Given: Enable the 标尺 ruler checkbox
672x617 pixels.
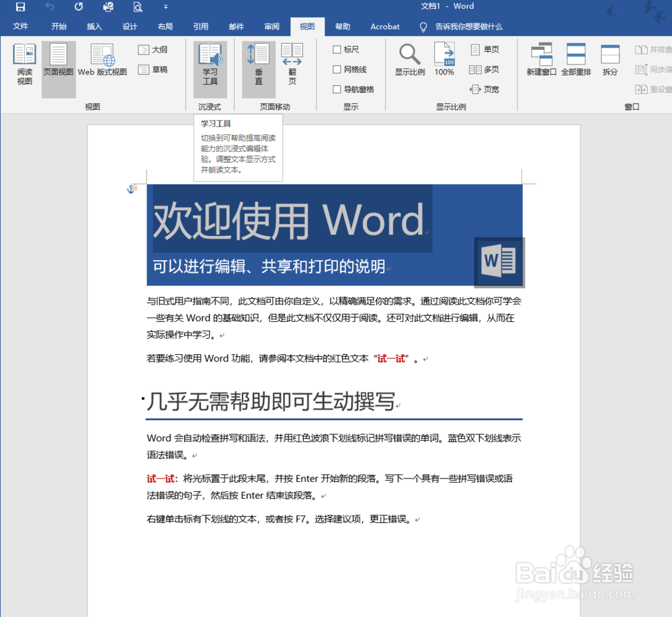Looking at the screenshot, I should pyautogui.click(x=346, y=50).
